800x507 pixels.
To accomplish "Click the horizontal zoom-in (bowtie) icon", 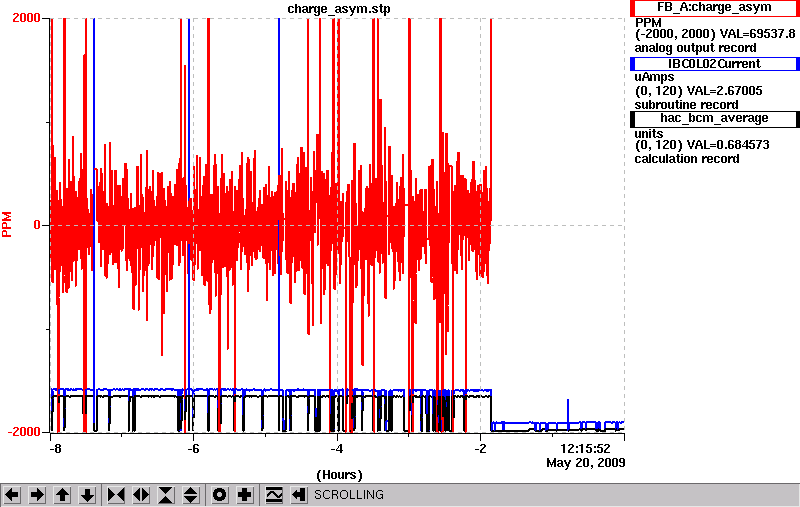I will [116, 495].
